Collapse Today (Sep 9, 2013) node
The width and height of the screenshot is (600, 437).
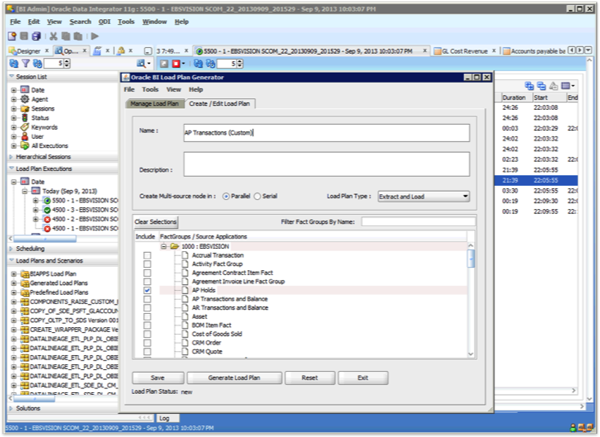25,191
